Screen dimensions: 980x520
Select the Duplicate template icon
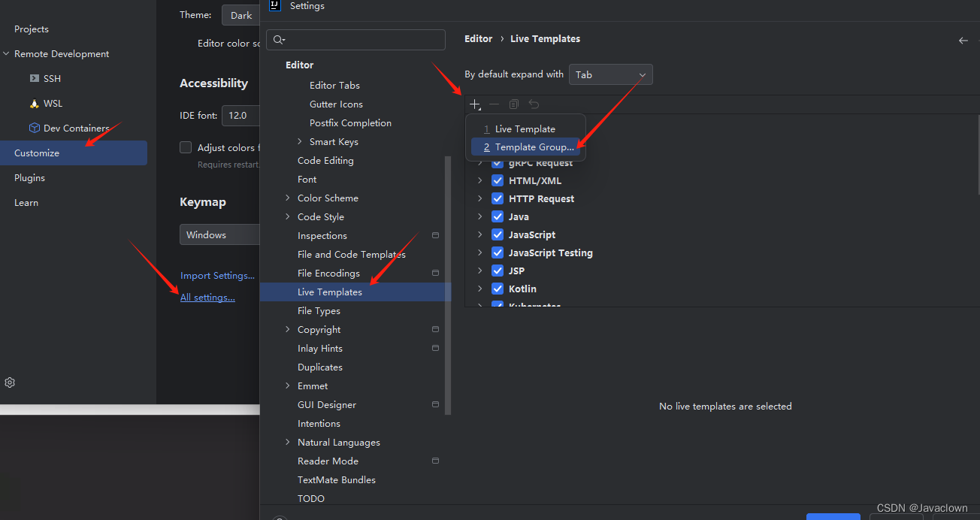click(513, 104)
